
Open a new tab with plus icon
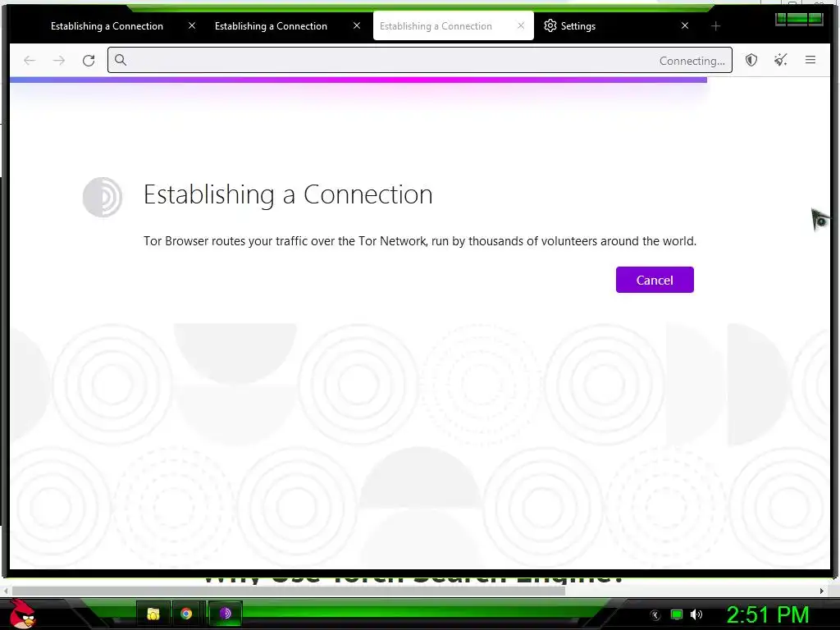[x=715, y=25]
